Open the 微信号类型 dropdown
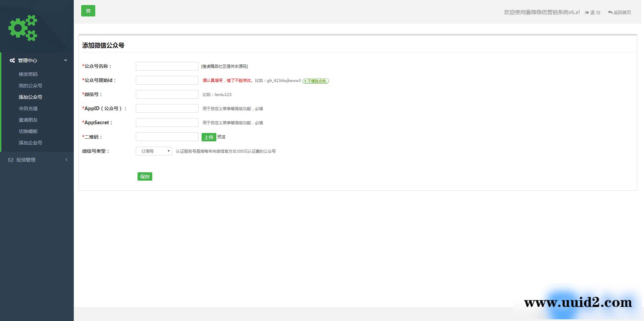644x321 pixels. [x=154, y=151]
